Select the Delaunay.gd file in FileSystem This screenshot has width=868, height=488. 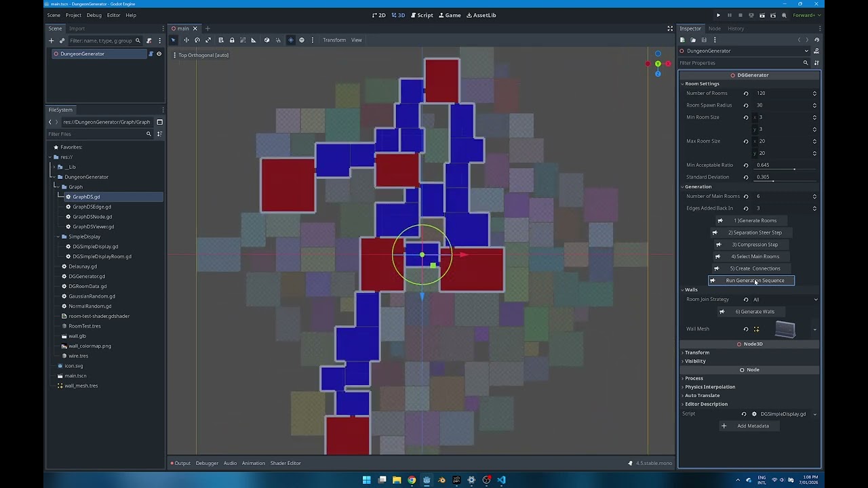click(83, 266)
